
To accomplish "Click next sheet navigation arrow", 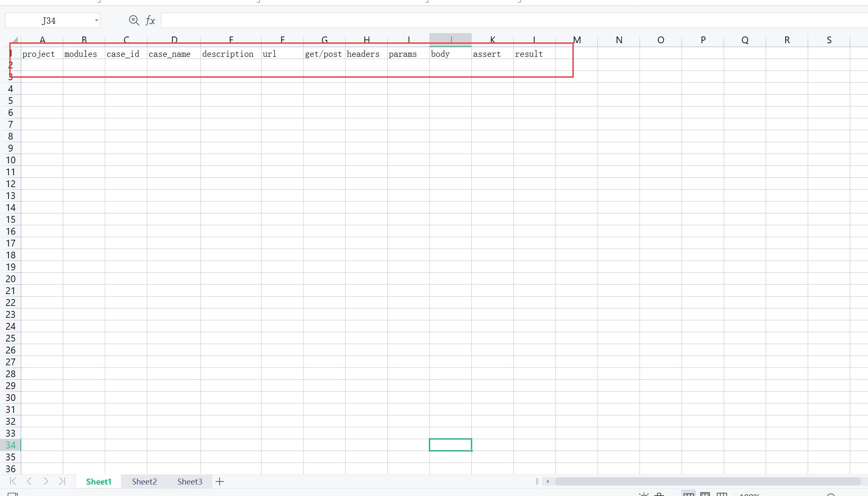I will click(x=46, y=481).
